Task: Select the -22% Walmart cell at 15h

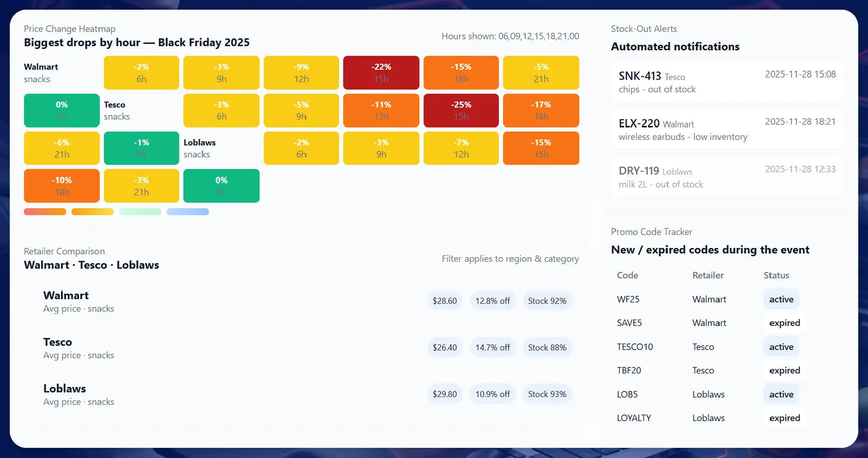Action: [x=381, y=72]
